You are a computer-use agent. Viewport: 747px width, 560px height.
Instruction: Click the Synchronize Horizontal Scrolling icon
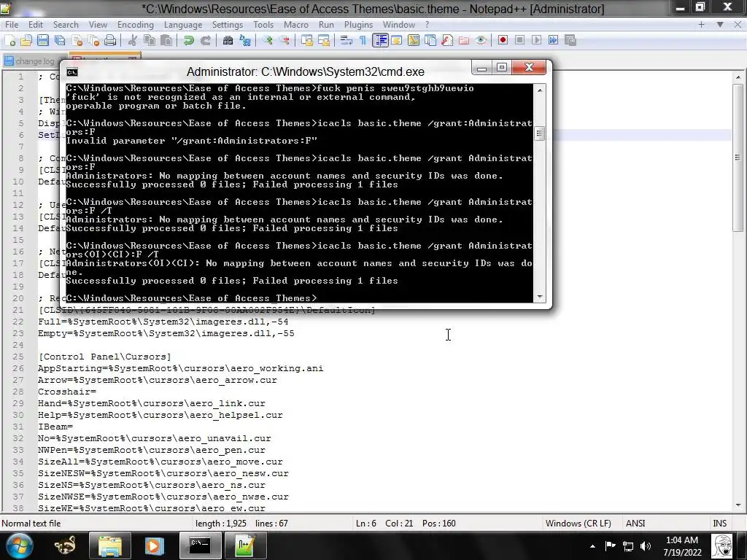pyautogui.click(x=324, y=41)
